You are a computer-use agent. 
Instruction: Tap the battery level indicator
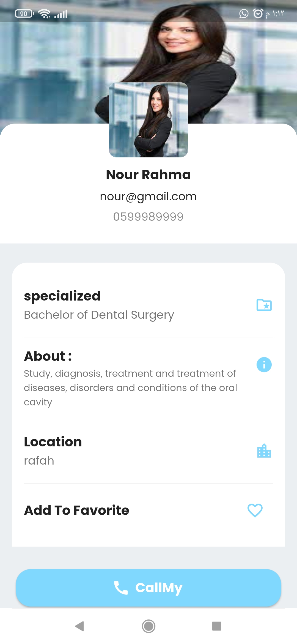point(24,13)
